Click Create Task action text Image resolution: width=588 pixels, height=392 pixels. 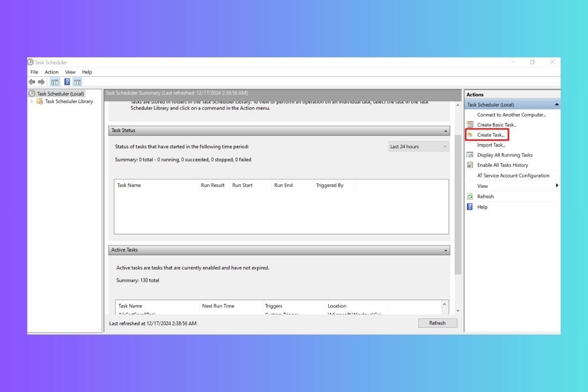click(x=491, y=135)
